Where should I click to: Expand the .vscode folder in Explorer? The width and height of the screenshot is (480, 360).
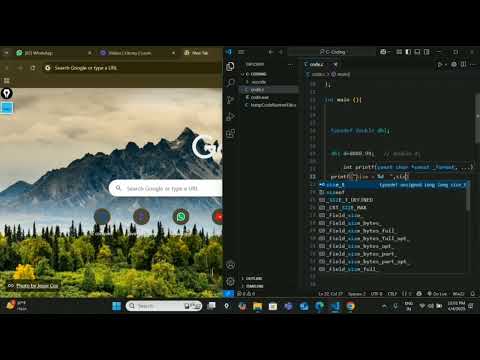pos(259,82)
